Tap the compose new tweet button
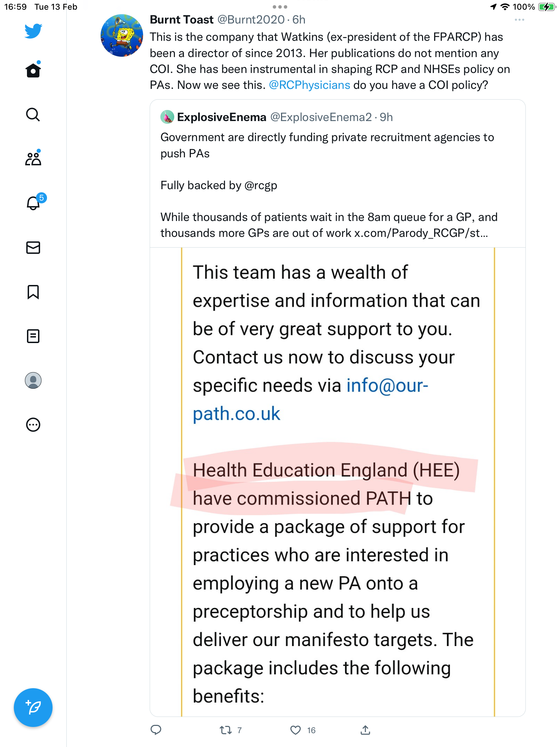The image size is (560, 747). [33, 708]
